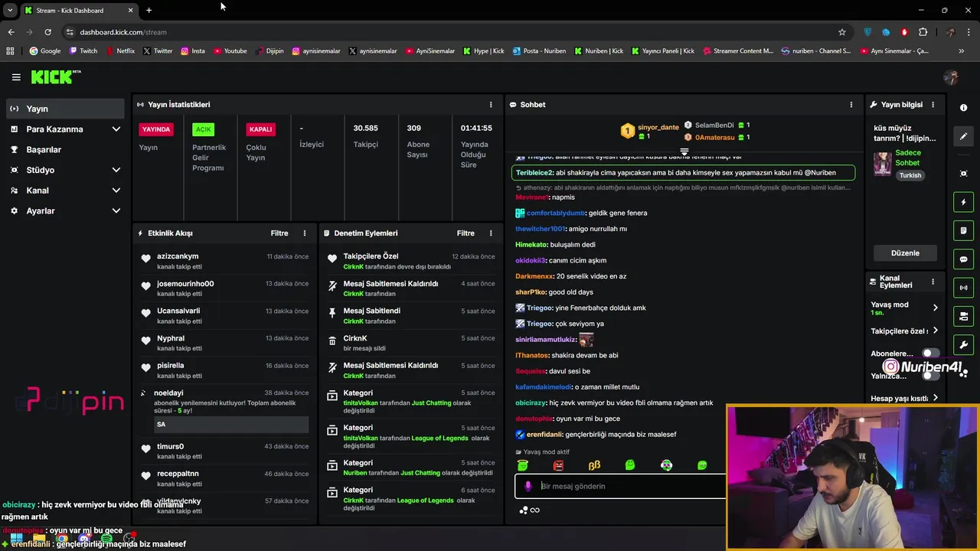This screenshot has height=551, width=980.
Task: Toggle the Yalnızca... chat mode switch
Action: pyautogui.click(x=930, y=376)
